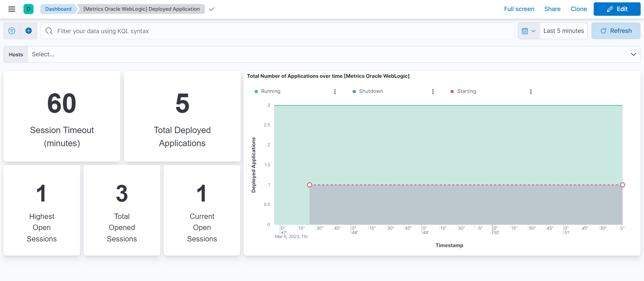Refresh the dashboard data
Screen dimensions: 644x281
tap(616, 31)
